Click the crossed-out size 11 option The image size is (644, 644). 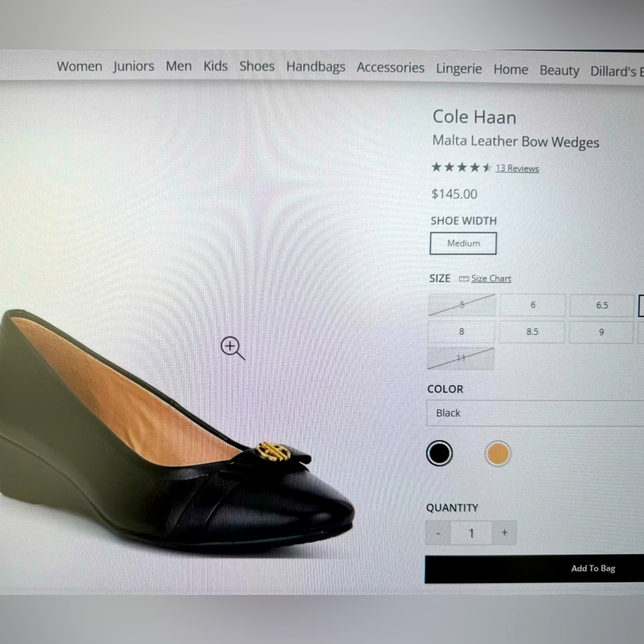tap(461, 359)
